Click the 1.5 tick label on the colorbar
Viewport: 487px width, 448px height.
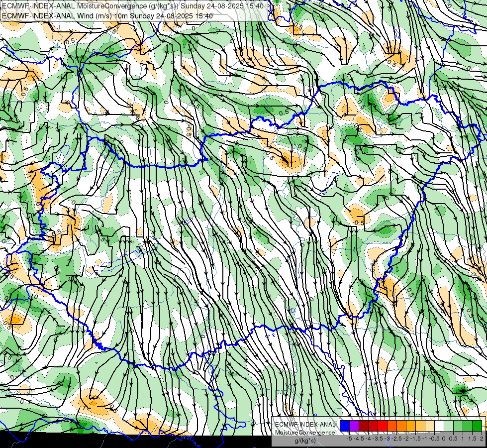pos(473,439)
